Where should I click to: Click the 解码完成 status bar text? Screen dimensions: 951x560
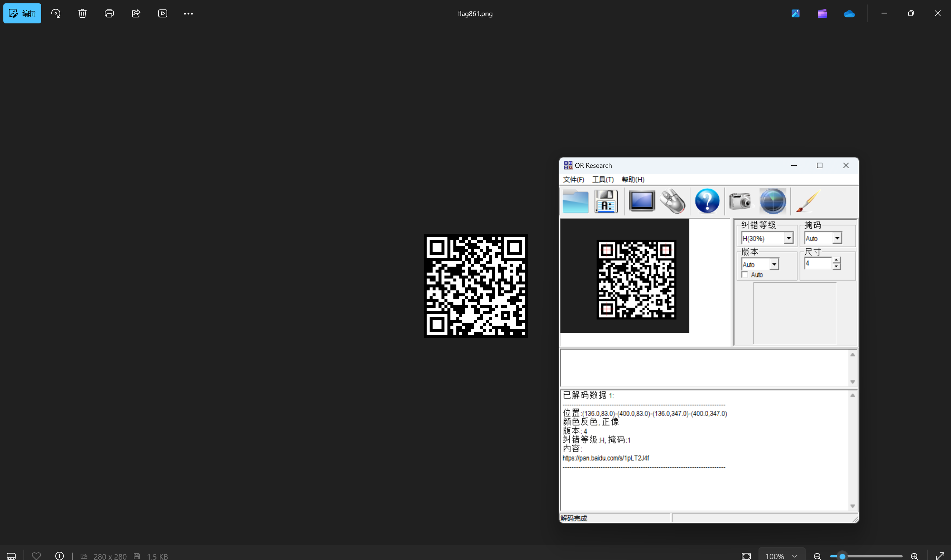574,518
